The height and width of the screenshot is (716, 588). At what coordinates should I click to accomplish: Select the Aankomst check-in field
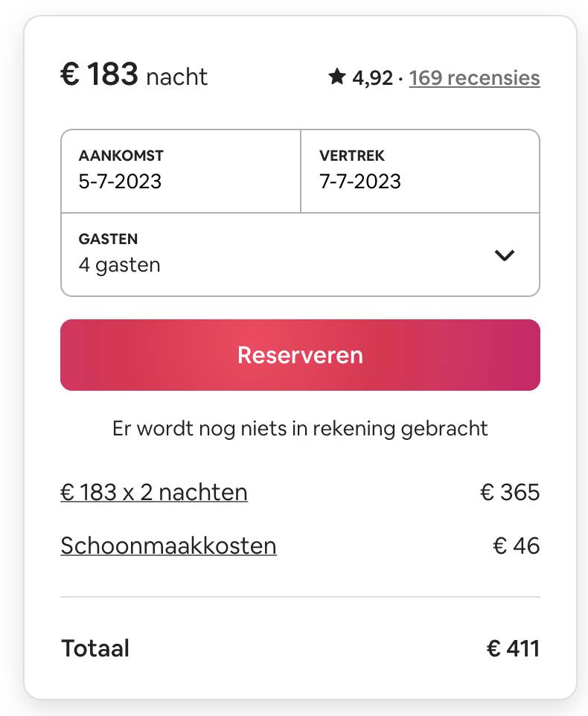point(181,171)
